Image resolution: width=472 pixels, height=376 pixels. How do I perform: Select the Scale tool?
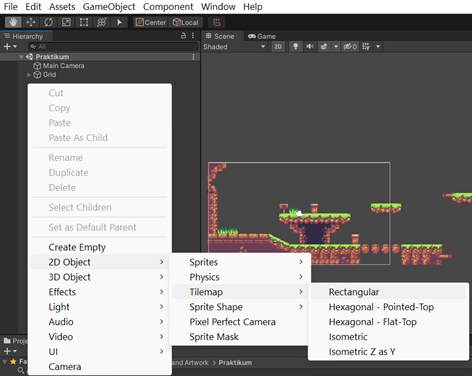pyautogui.click(x=66, y=22)
